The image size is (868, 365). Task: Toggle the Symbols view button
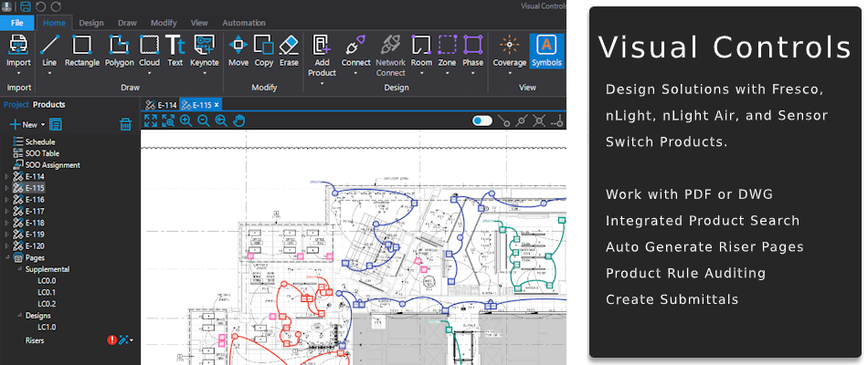coord(546,51)
